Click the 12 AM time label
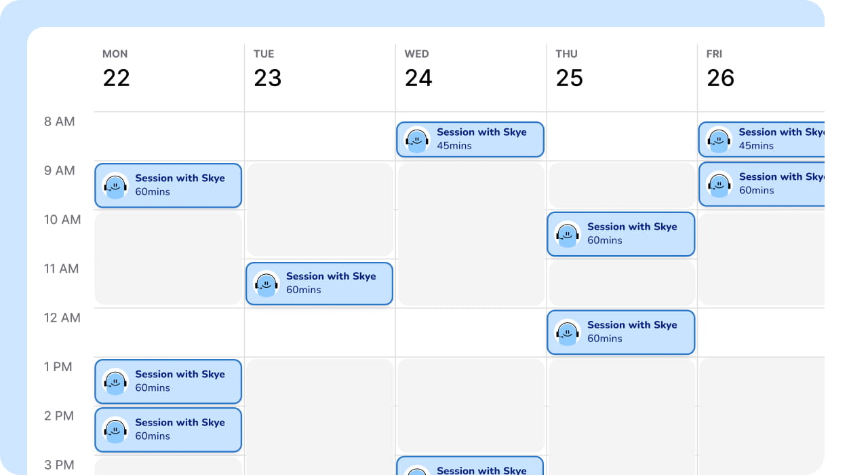Viewport: 868px width, 475px height. pyautogui.click(x=62, y=318)
